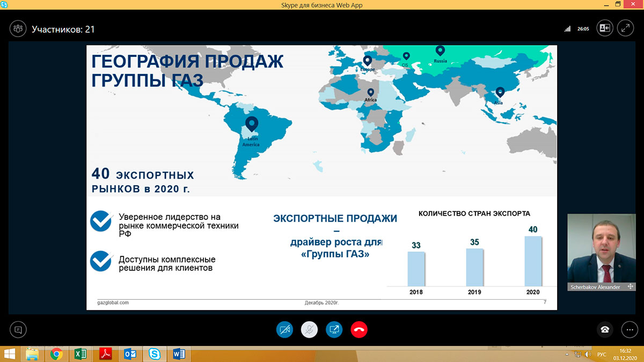644x362 pixels.
Task: Click the checkmark beside 'Доступны комплексные решения'
Action: [x=101, y=262]
